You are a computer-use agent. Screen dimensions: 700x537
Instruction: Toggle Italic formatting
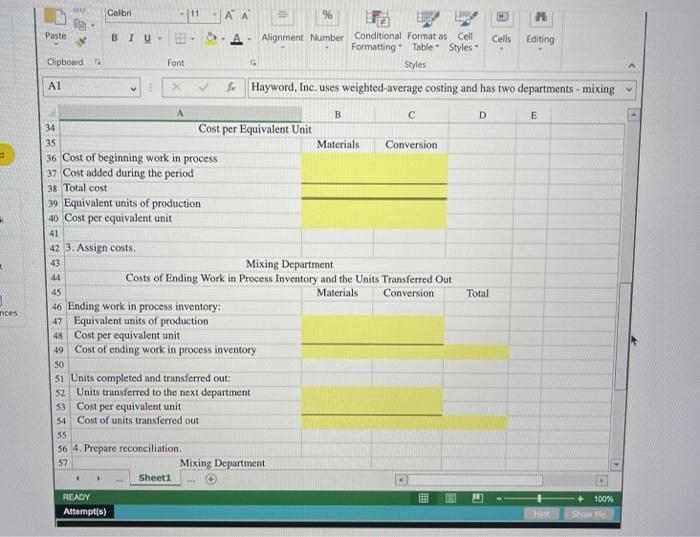click(131, 38)
